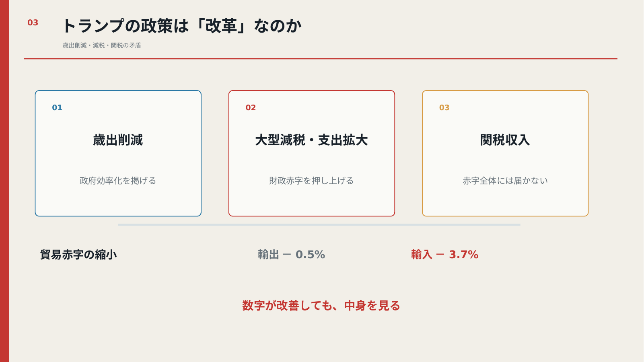The height and width of the screenshot is (362, 644).
Task: Click the red 02 label in second card
Action: [251, 108]
